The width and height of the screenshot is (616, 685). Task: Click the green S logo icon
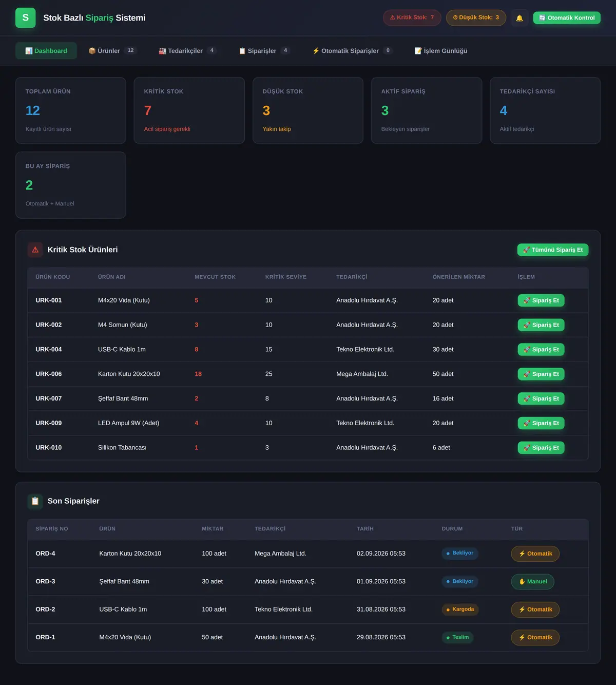26,18
